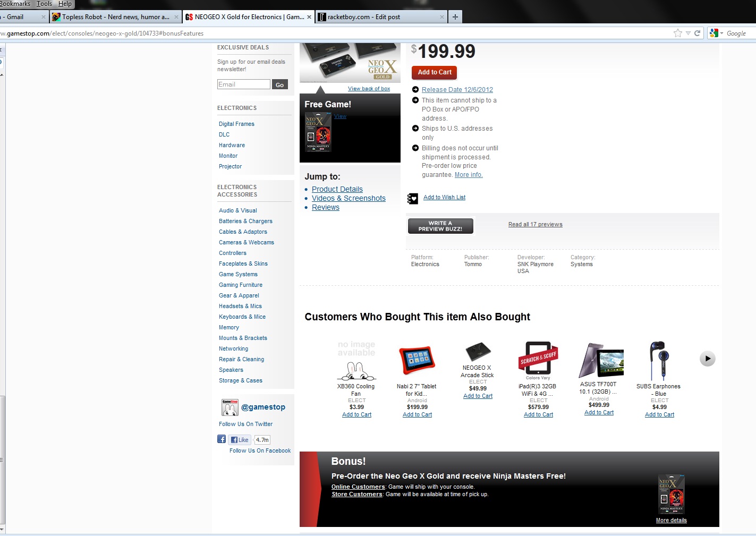
Task: Click the Google search box
Action: click(x=736, y=33)
